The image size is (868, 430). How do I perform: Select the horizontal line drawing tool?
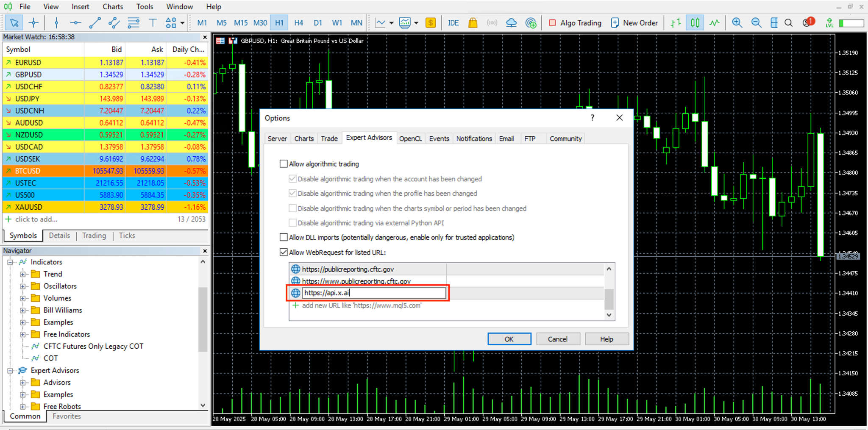[75, 23]
